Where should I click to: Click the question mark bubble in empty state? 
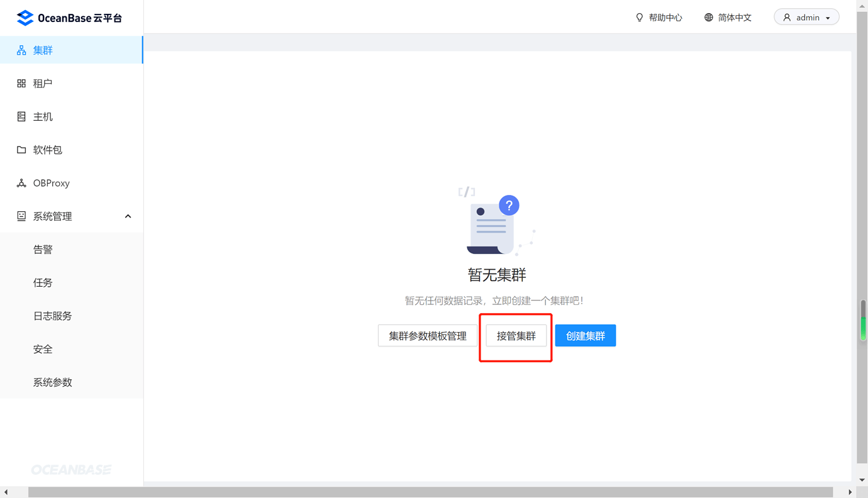pos(509,205)
